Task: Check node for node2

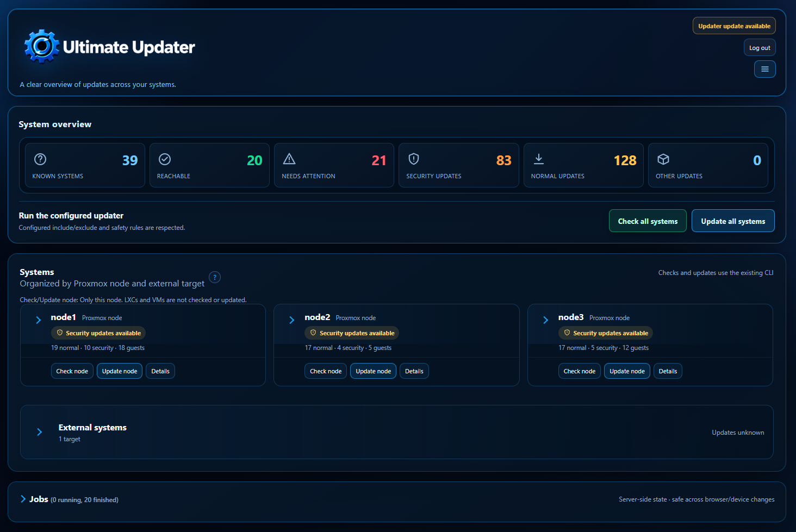Action: coord(326,371)
